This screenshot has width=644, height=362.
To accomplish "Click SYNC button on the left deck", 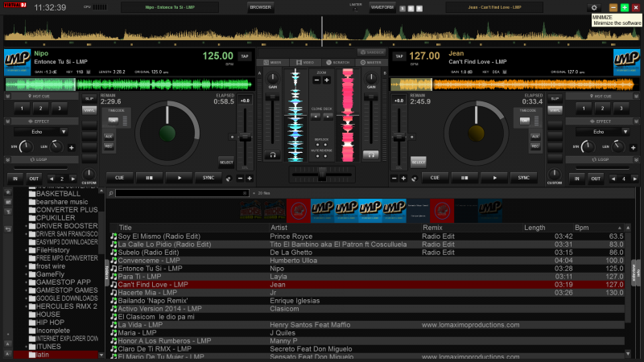I will pos(208,177).
